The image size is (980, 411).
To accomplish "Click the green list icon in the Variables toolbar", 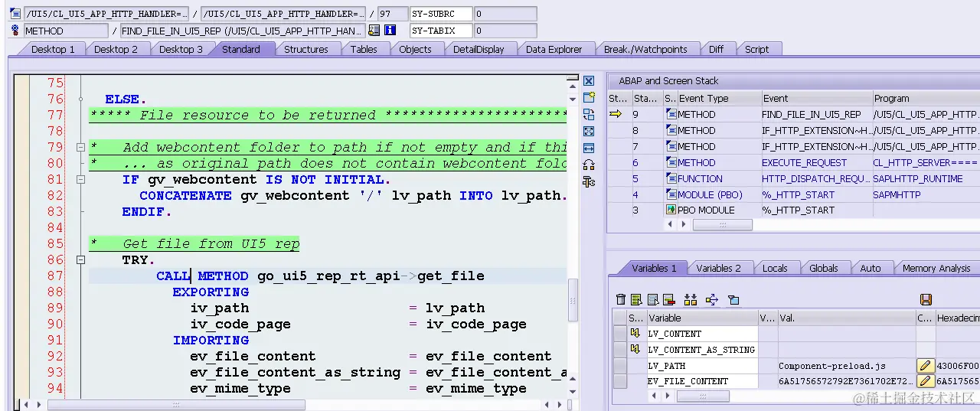I will (637, 299).
